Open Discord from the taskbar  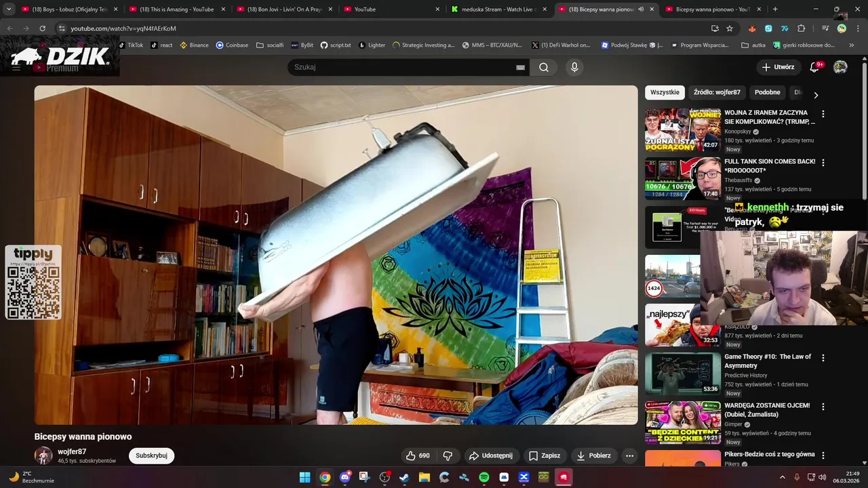(344, 477)
